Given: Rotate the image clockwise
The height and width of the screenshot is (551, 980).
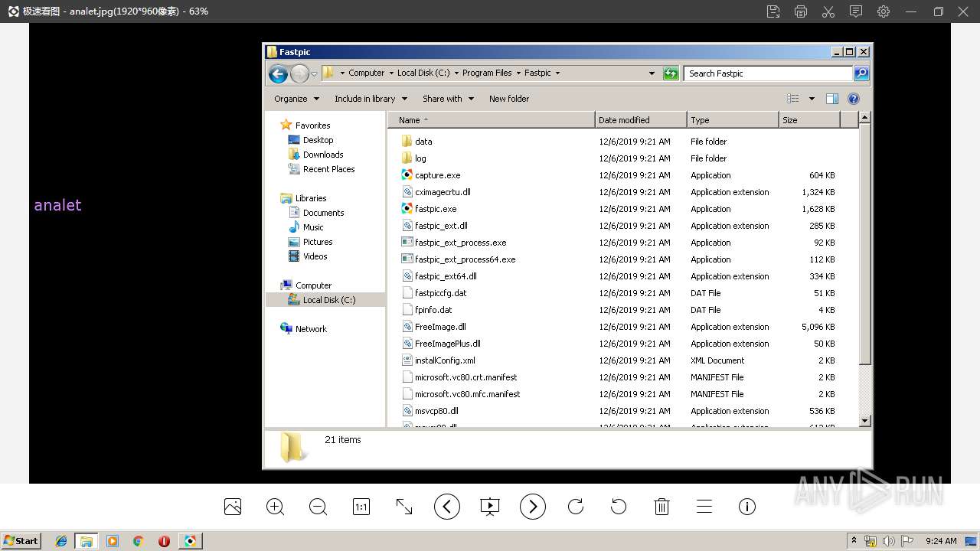Looking at the screenshot, I should [576, 507].
